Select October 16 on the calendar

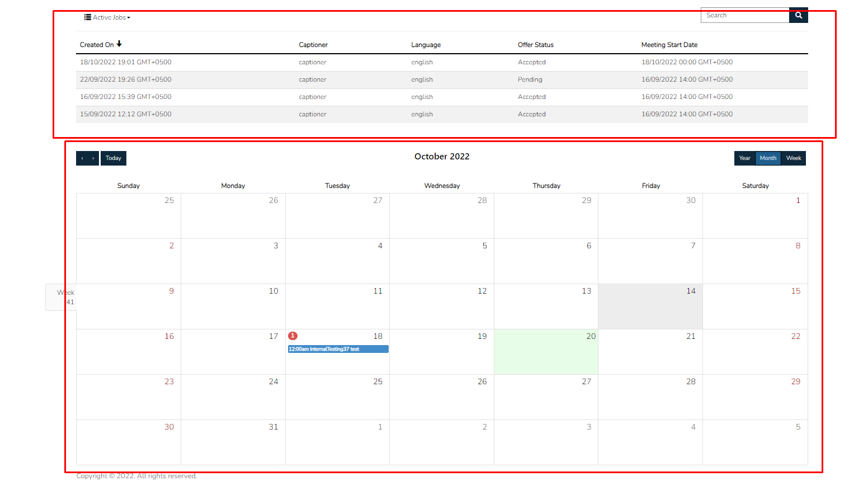click(x=129, y=352)
